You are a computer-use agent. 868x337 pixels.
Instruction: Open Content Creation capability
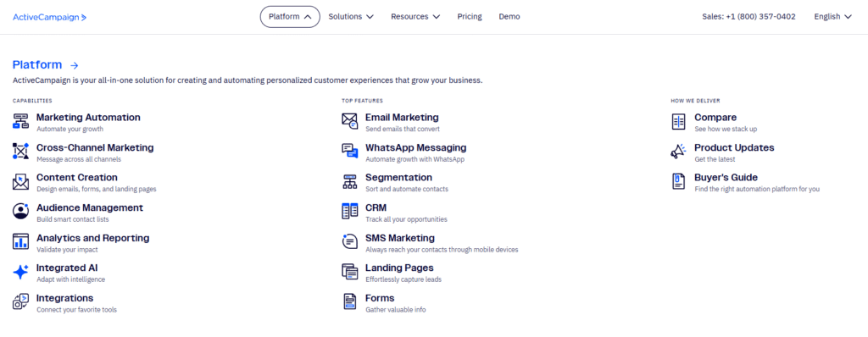pos(77,178)
